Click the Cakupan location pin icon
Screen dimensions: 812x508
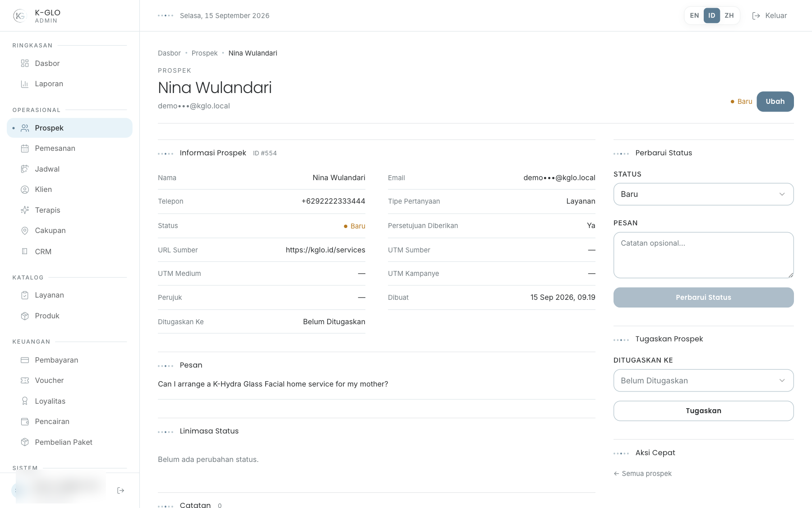click(x=25, y=231)
